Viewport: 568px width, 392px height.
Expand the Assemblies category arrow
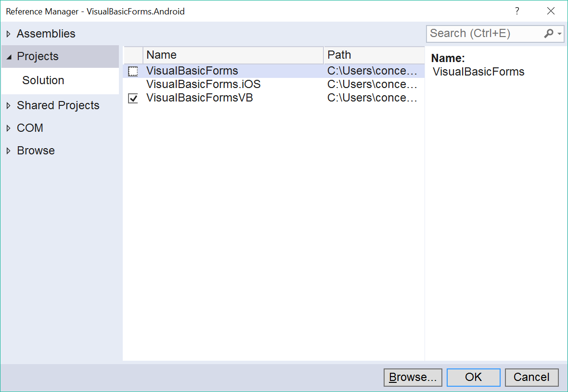(x=9, y=34)
